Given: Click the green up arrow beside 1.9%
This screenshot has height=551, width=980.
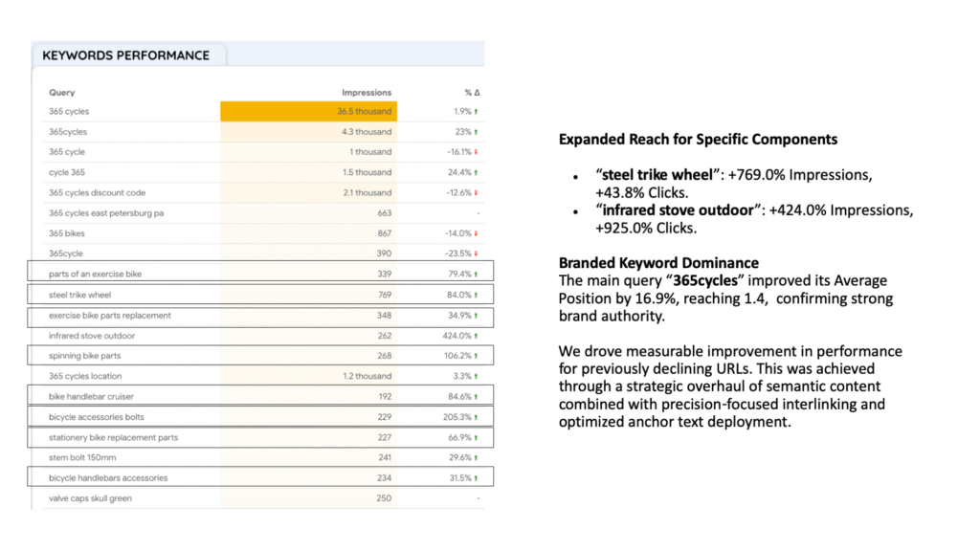Looking at the screenshot, I should [478, 112].
